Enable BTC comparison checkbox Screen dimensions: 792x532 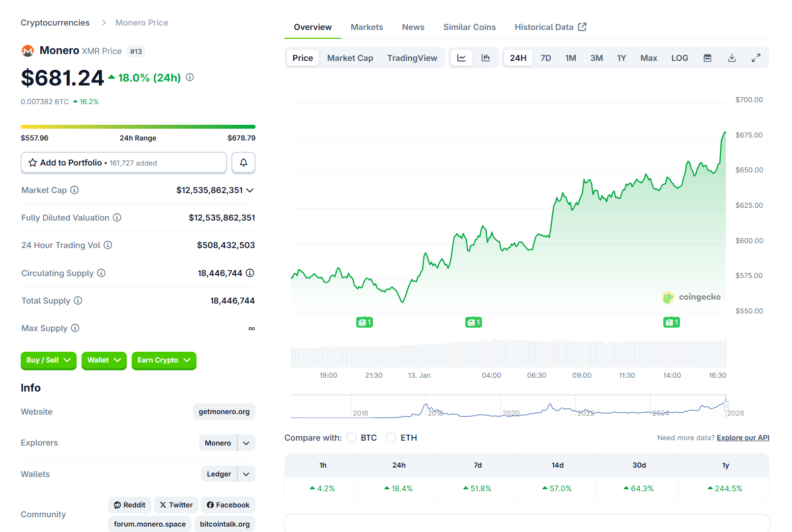(x=352, y=438)
